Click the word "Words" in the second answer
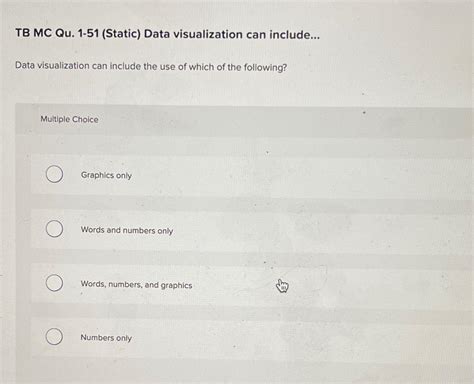 (92, 230)
